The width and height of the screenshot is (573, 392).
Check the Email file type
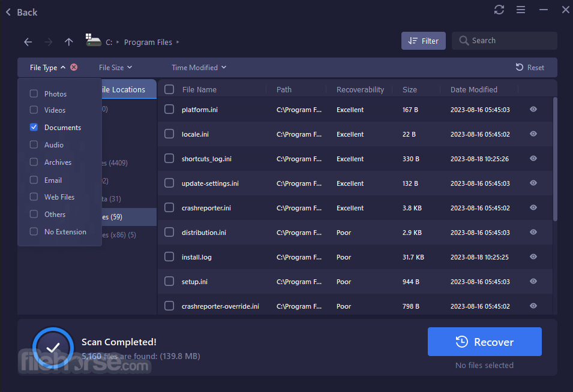click(34, 180)
